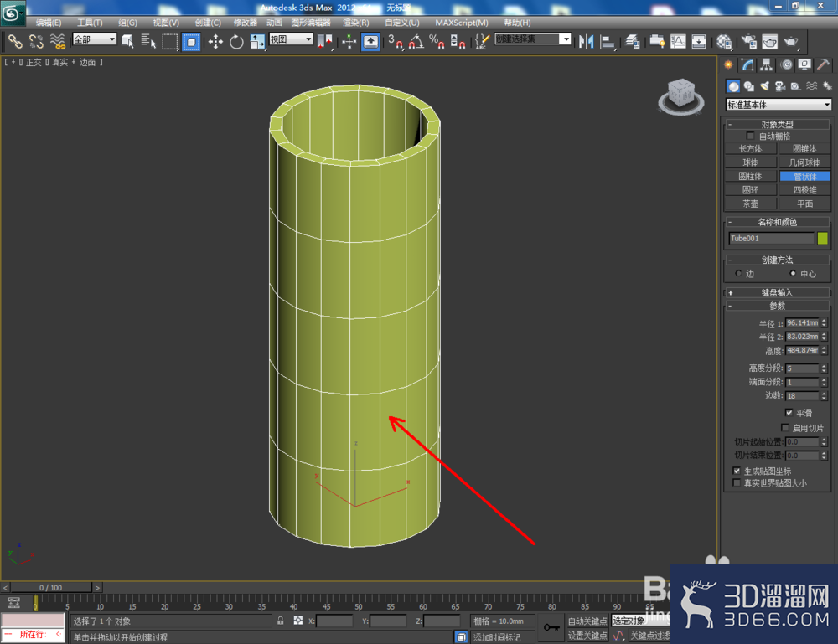The width and height of the screenshot is (838, 644).
Task: Click the Render Production teapot icon
Action: pyautogui.click(x=790, y=41)
